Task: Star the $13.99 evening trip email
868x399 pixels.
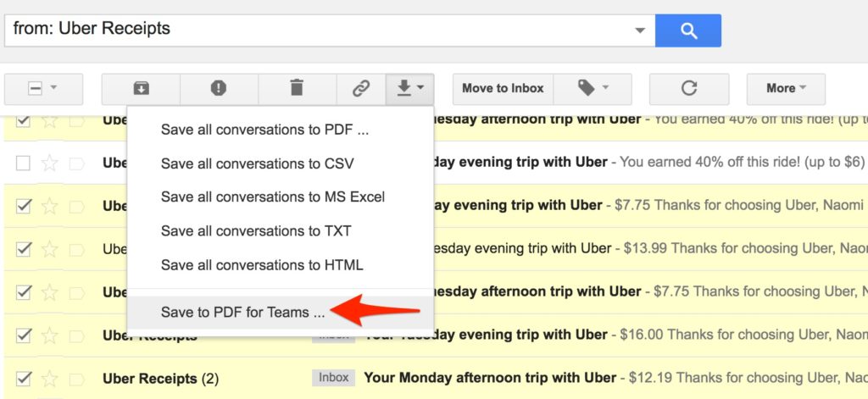Action: pos(50,249)
